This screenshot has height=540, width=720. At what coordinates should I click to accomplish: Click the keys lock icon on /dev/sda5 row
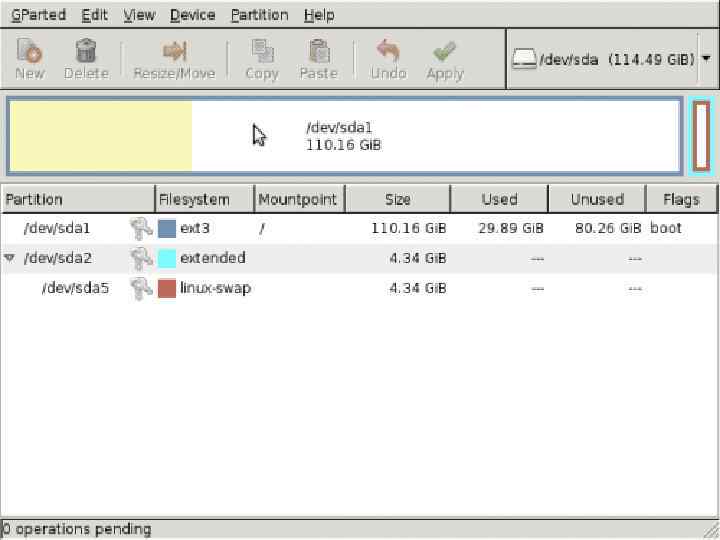tap(141, 288)
